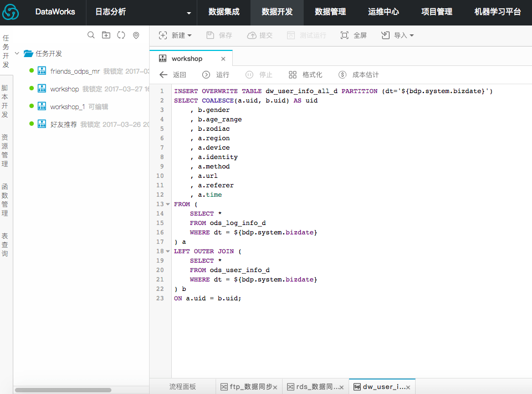Click the 导入 import icon
This screenshot has height=394, width=532.
coord(386,35)
